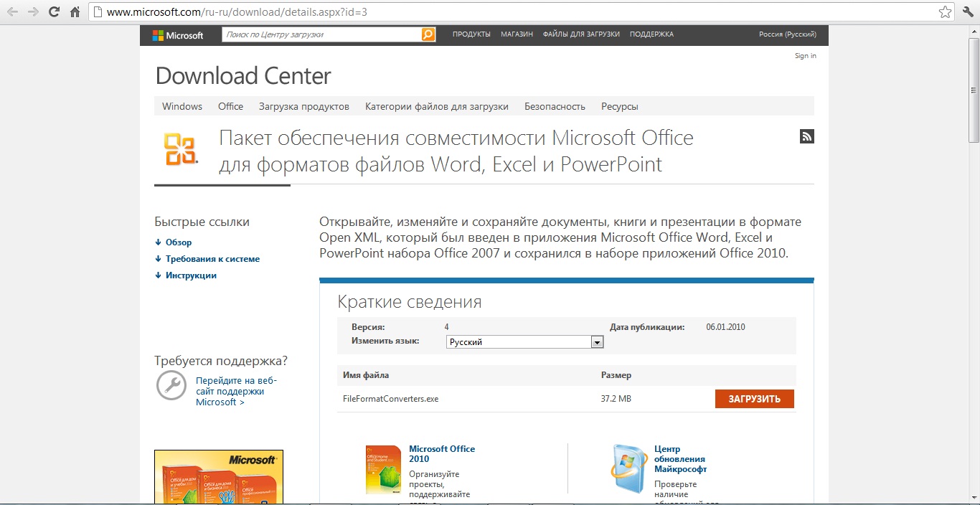Open the Microsoft Office 2010 link

[x=442, y=454]
